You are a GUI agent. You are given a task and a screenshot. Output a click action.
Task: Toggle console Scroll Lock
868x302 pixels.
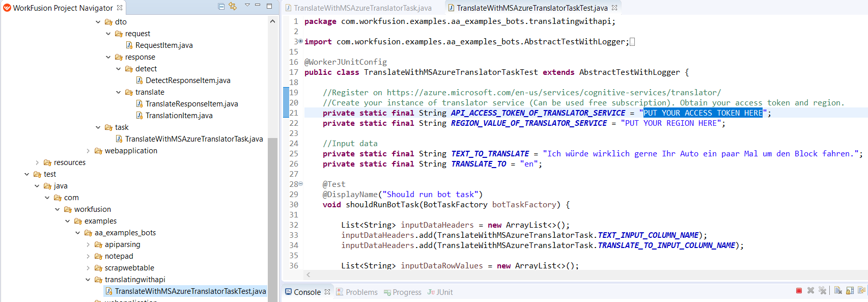tap(850, 291)
